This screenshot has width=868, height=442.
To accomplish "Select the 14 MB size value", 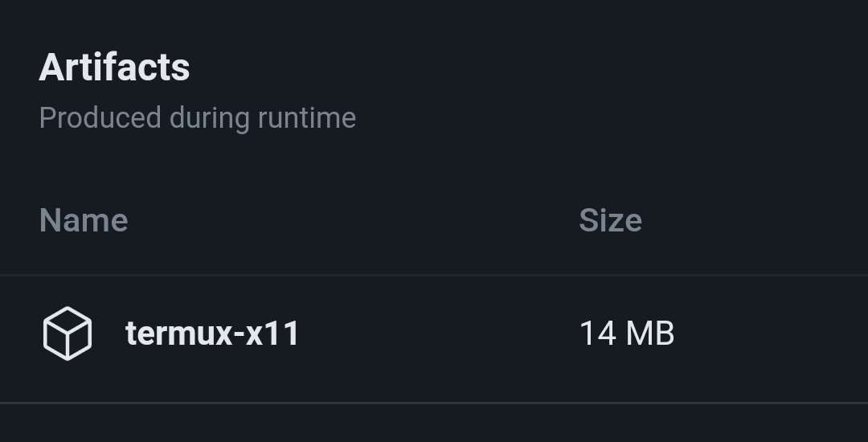I will [627, 334].
